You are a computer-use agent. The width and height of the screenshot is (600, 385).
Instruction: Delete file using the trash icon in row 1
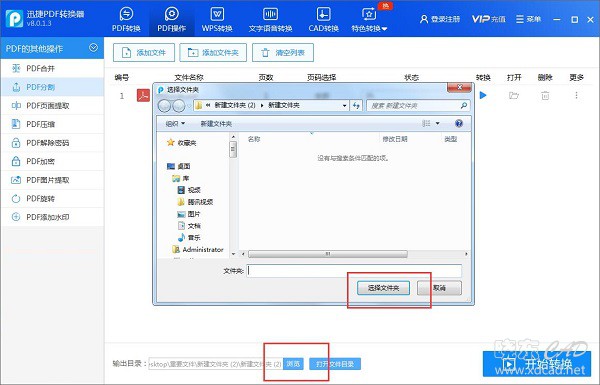click(545, 95)
